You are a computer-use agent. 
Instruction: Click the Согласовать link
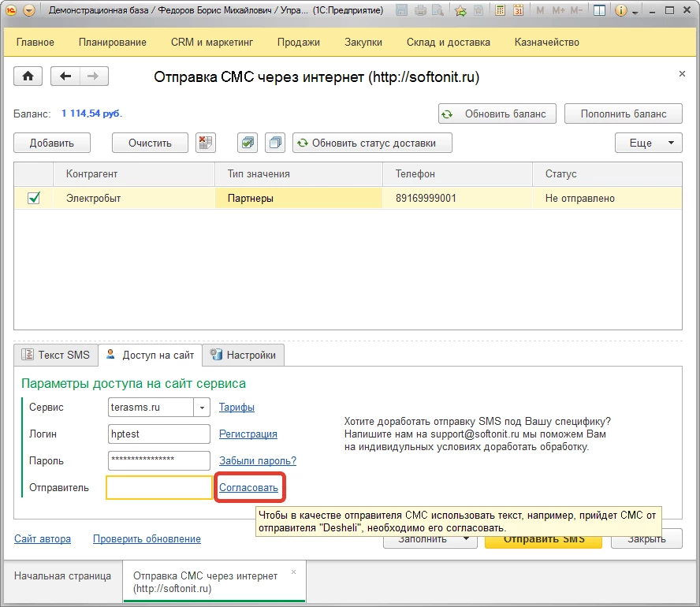[x=248, y=487]
